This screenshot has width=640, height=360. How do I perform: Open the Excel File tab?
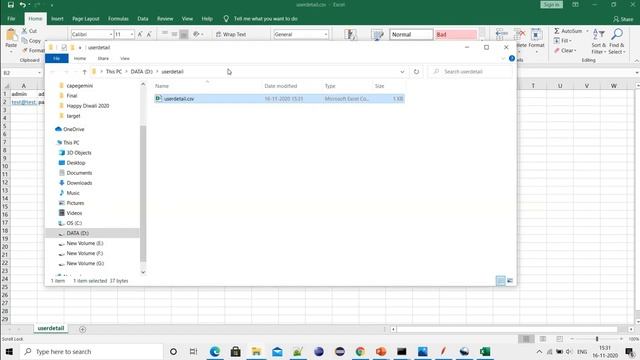tap(11, 19)
